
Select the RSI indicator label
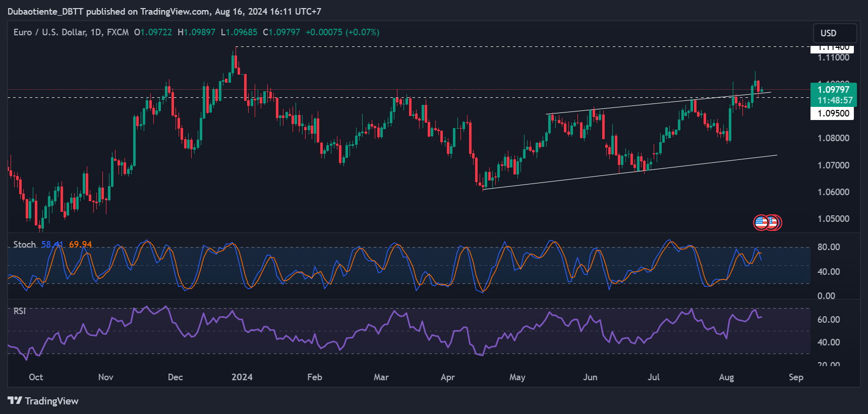(20, 311)
